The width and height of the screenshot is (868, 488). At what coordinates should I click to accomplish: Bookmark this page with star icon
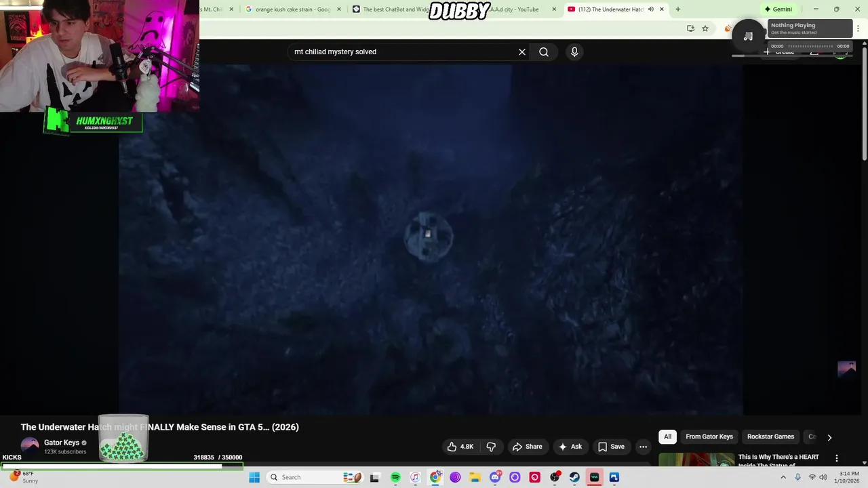(705, 28)
